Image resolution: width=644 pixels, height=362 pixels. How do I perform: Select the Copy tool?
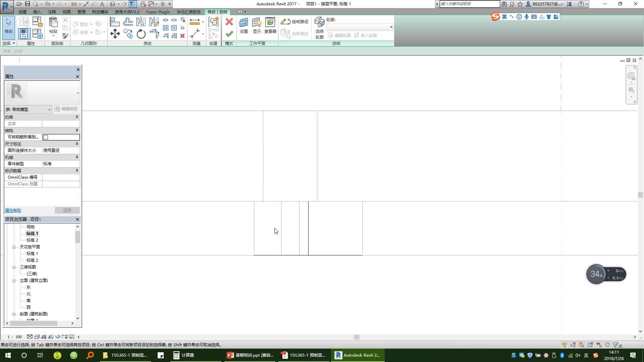point(128,34)
